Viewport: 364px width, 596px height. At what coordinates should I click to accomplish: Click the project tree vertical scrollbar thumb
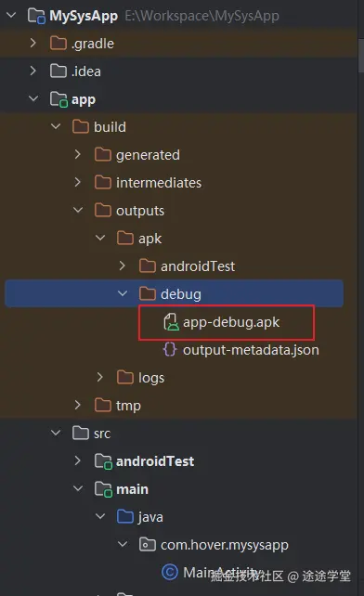(361, 56)
